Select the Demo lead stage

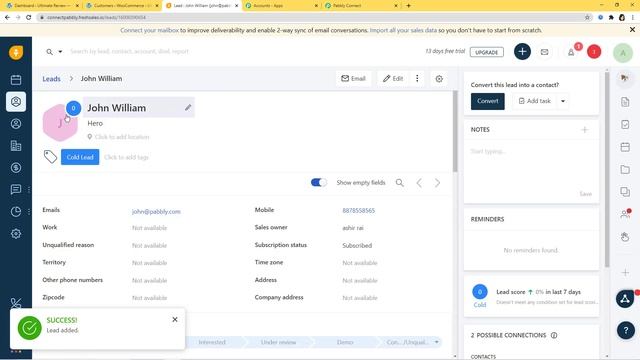(345, 342)
